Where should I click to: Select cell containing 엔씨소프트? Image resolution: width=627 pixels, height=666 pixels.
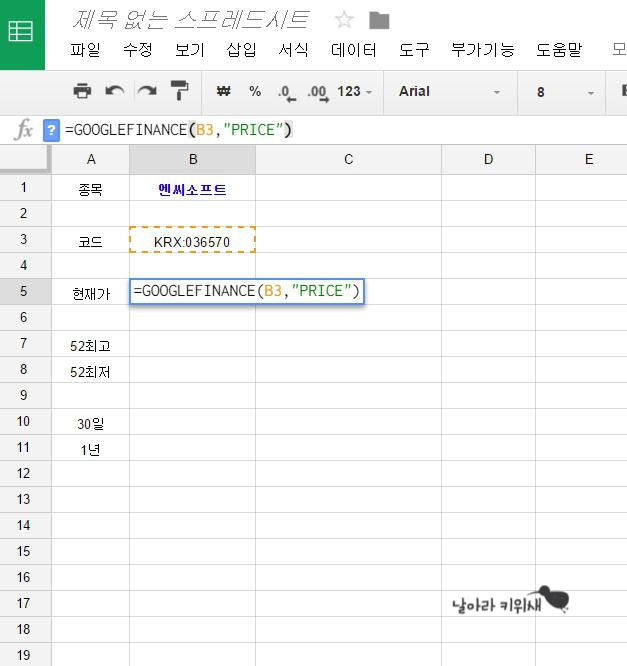pyautogui.click(x=192, y=188)
